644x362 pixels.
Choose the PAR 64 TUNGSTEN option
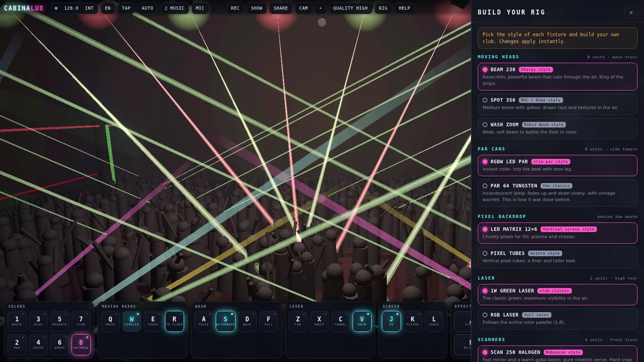point(557,193)
